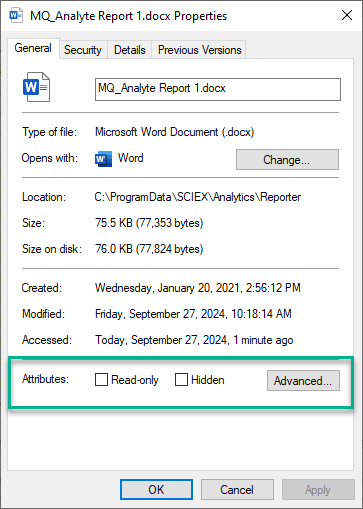Image resolution: width=363 pixels, height=509 pixels.
Task: Click the Location path text
Action: (198, 197)
